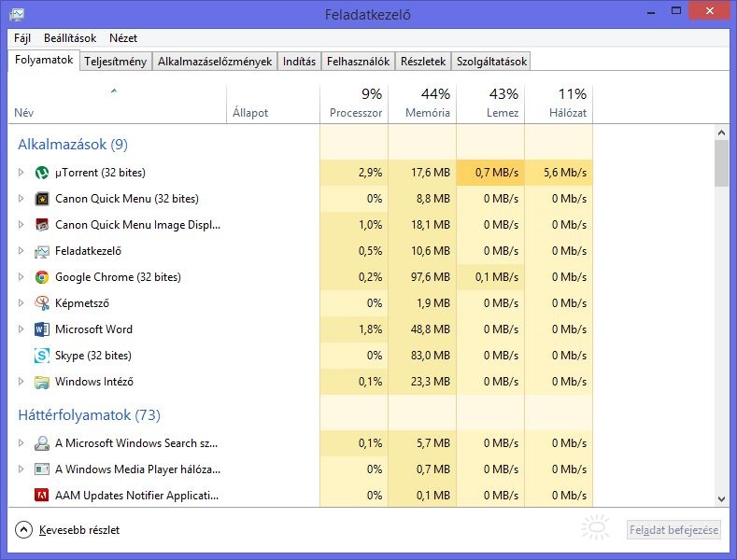Screen dimensions: 737x560
Task: Expand the Google Chrome process tree
Action: (x=21, y=277)
